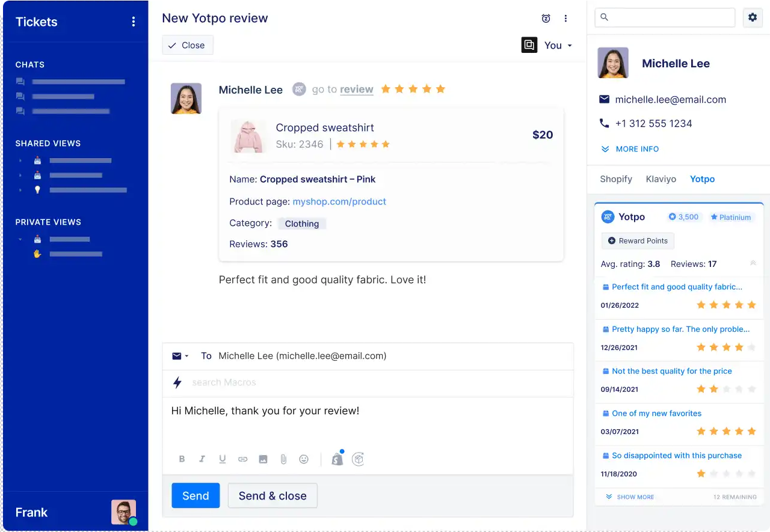Image resolution: width=770 pixels, height=532 pixels.
Task: Click the 01/26/2022 review date
Action: [x=620, y=305]
